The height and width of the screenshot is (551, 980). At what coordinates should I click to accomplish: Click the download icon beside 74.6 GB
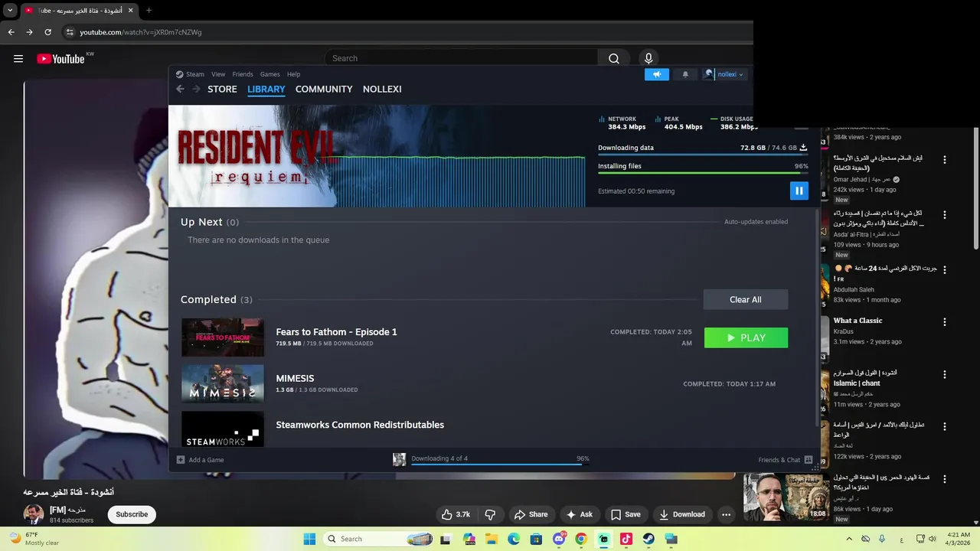(x=803, y=148)
